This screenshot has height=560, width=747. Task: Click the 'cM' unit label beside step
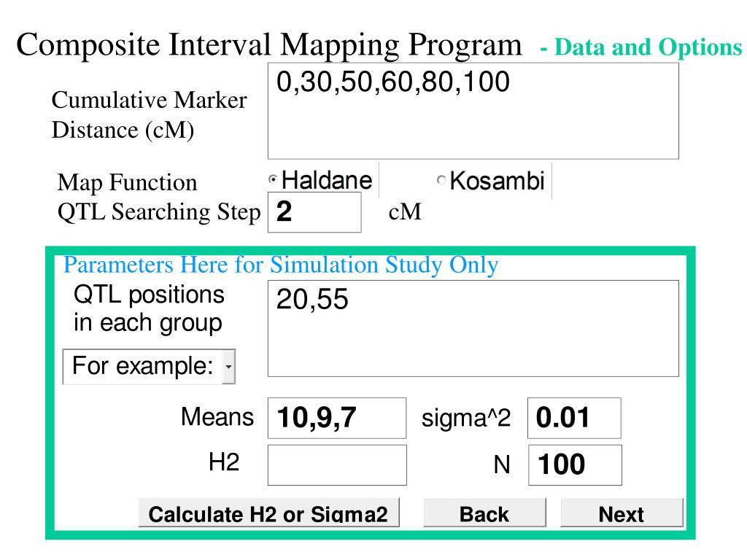click(x=405, y=212)
